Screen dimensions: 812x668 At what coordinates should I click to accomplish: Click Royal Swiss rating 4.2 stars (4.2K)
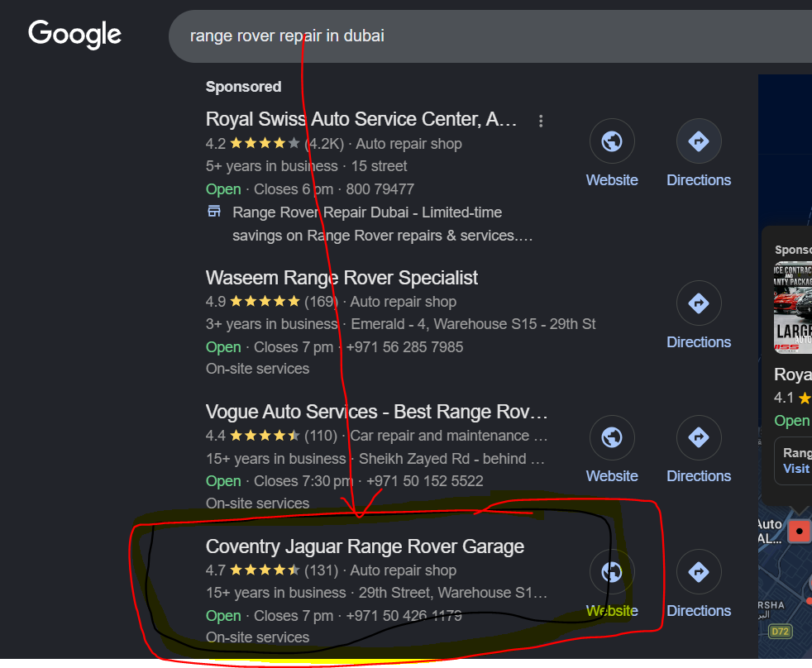(x=275, y=144)
